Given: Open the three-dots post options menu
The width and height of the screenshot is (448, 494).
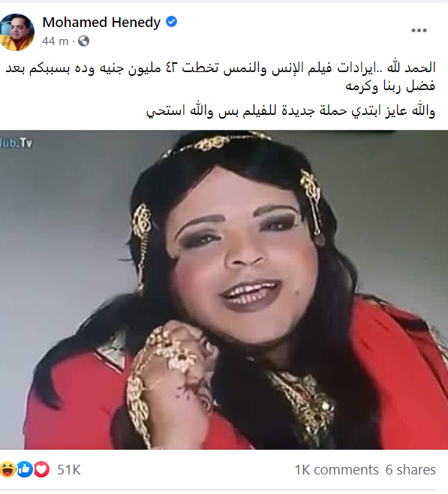Looking at the screenshot, I should pos(419,31).
